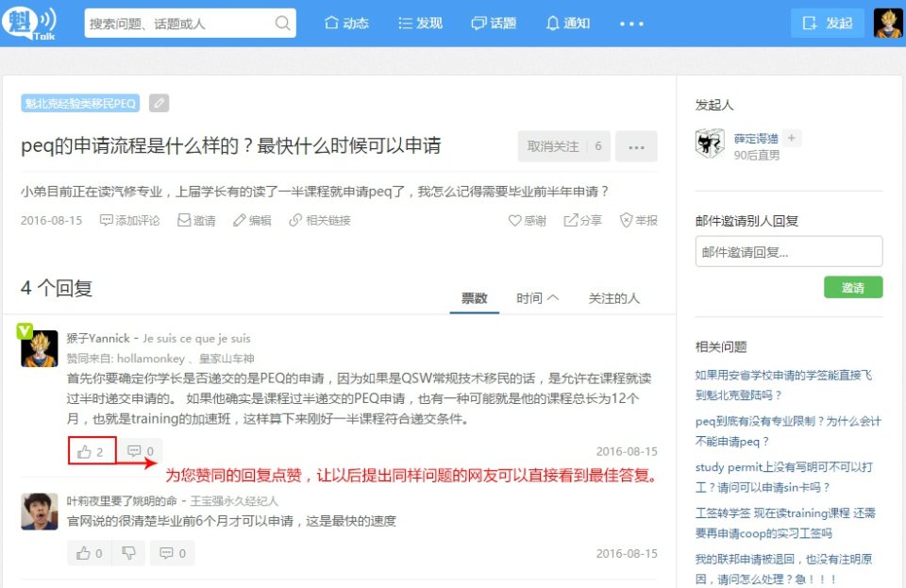906x588 pixels.
Task: Open the 猴子Yannick username link
Action: click(98, 339)
